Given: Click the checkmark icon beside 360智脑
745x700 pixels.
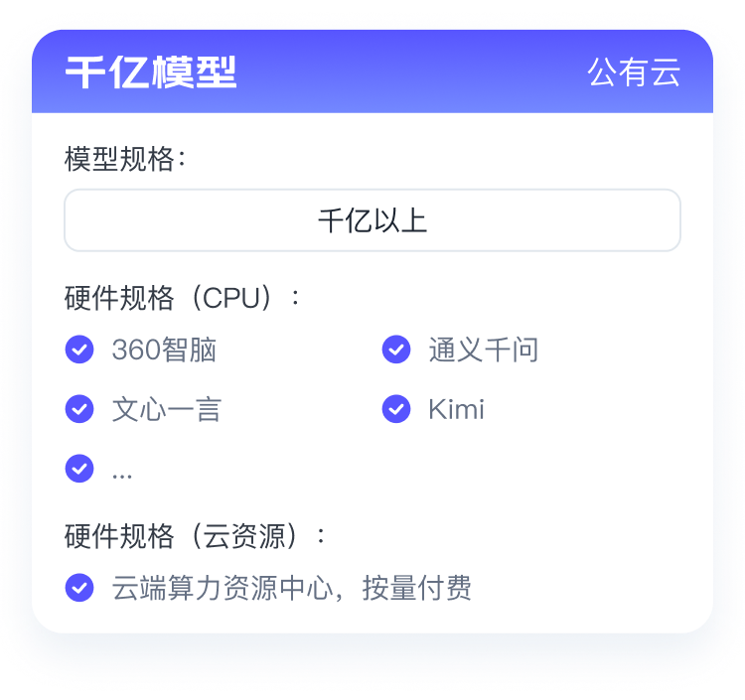Looking at the screenshot, I should pyautogui.click(x=79, y=350).
